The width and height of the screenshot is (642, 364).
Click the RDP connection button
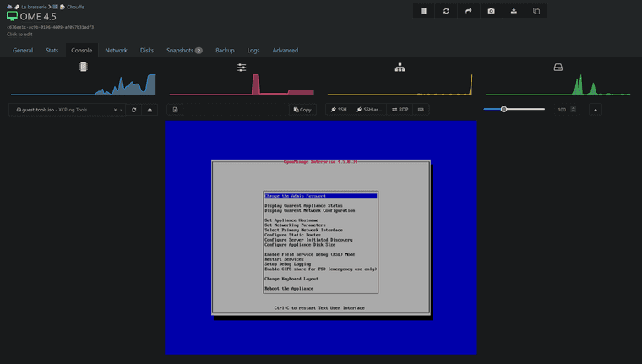(400, 110)
